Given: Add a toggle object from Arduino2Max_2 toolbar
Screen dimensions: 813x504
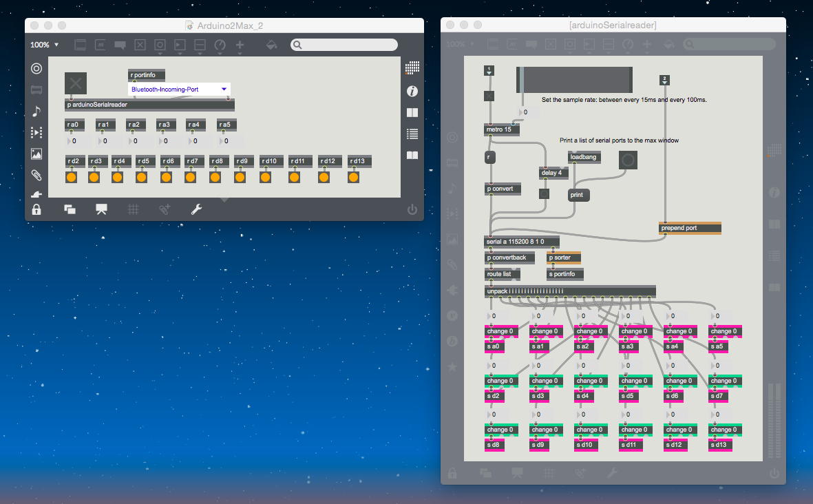Looking at the screenshot, I should click(140, 45).
